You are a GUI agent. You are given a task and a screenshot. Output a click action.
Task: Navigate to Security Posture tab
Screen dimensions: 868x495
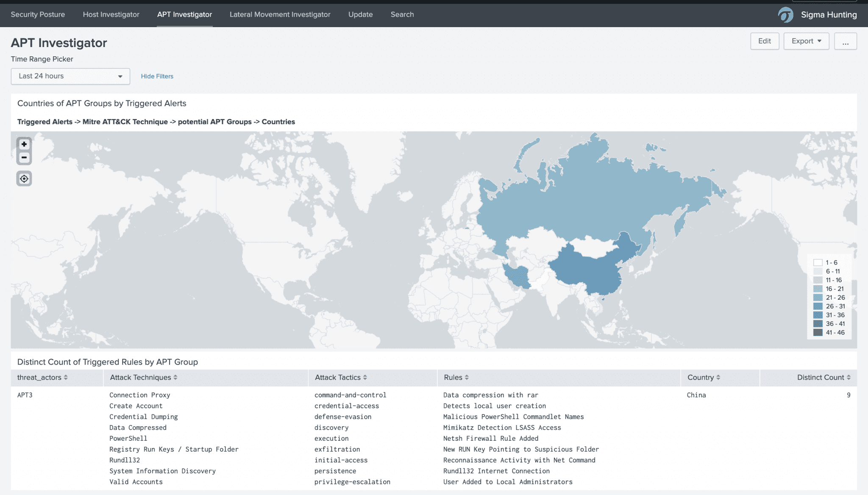click(x=37, y=13)
